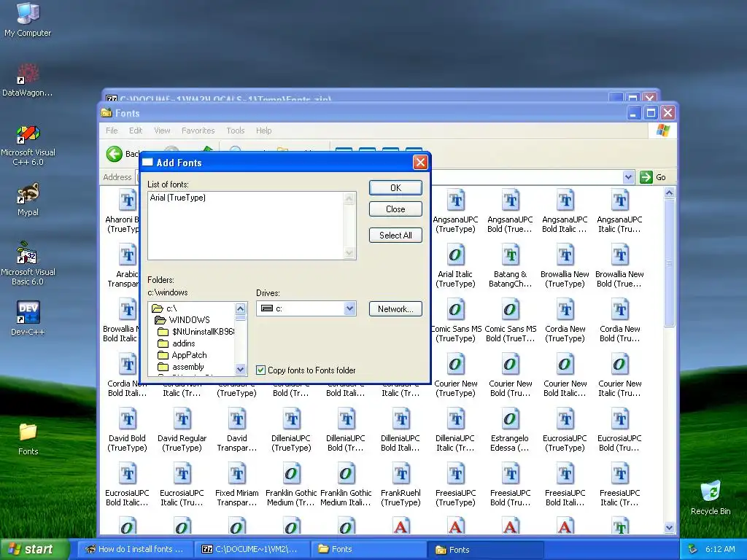747x560 pixels.
Task: Select c:\ folder in Folders tree
Action: tap(165, 308)
